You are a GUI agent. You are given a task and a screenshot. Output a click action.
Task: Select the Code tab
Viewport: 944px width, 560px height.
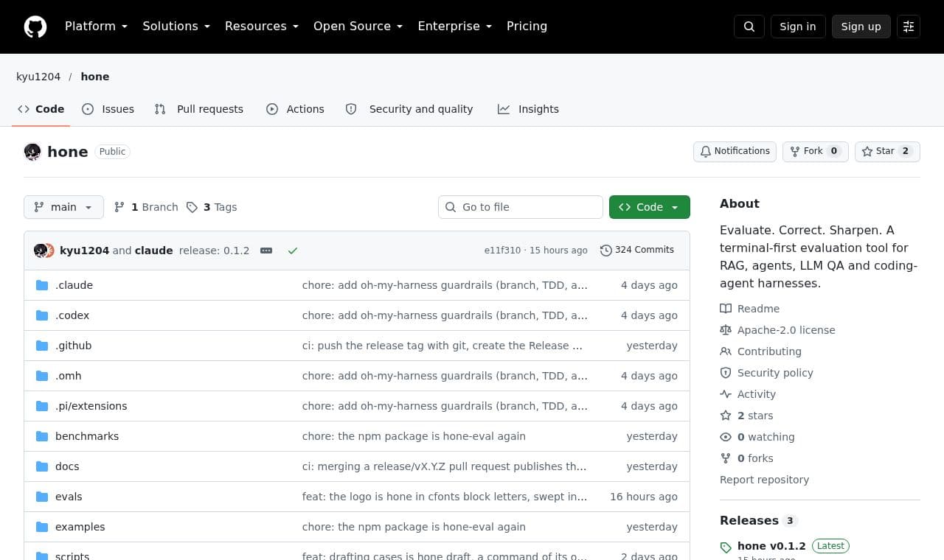pyautogui.click(x=41, y=109)
